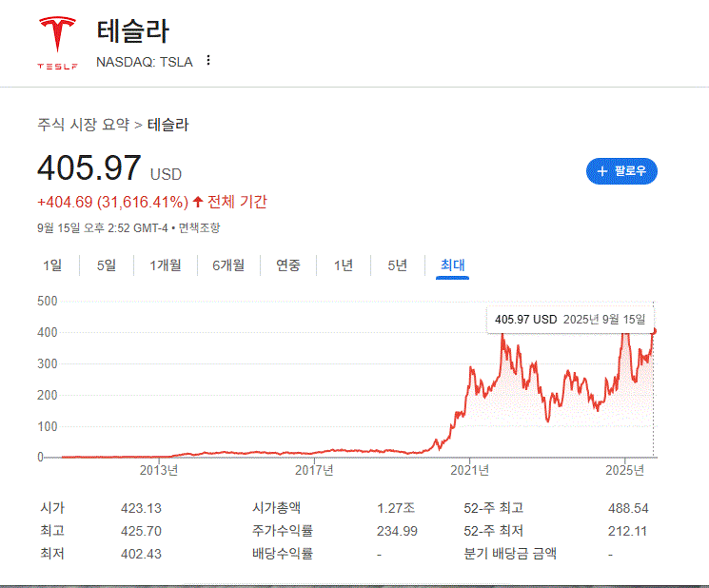Click the NASDAQ: TSLA ticker text
This screenshot has width=709, height=588.
tap(145, 62)
